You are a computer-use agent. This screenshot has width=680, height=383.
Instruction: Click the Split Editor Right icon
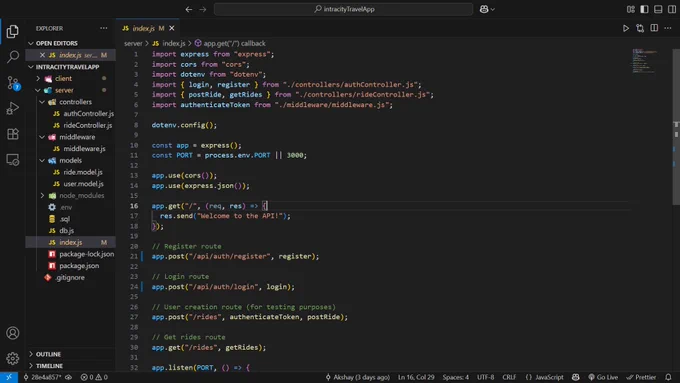pos(654,28)
